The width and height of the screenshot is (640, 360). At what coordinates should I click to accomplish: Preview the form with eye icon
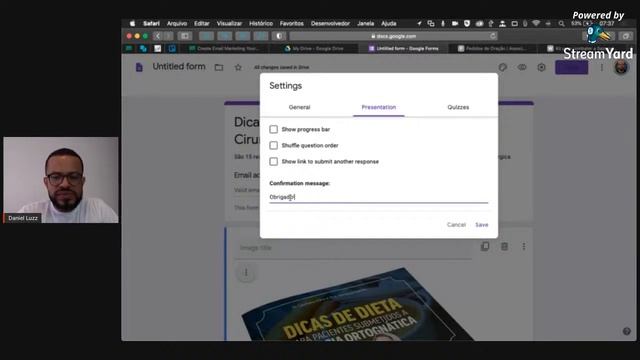[522, 67]
